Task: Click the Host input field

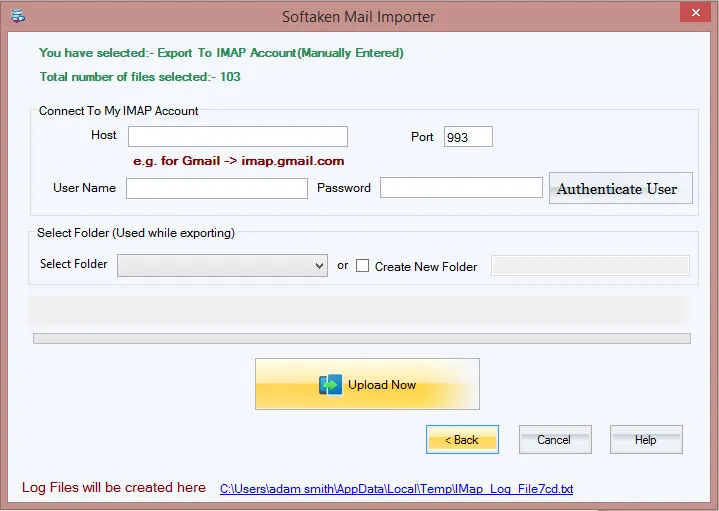Action: (x=238, y=137)
